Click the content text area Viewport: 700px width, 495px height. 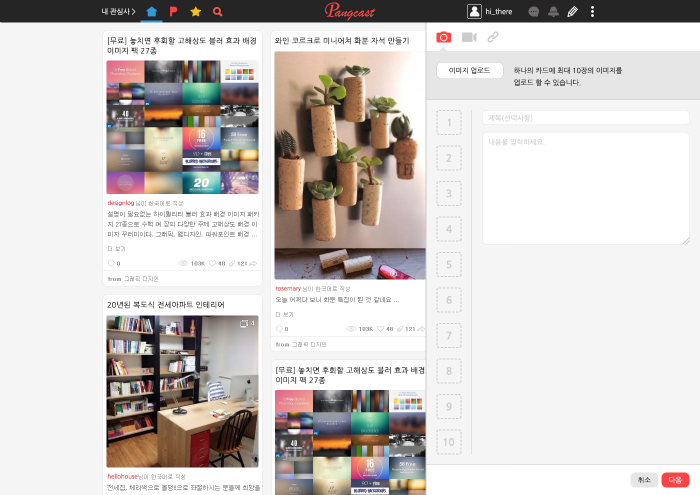586,188
